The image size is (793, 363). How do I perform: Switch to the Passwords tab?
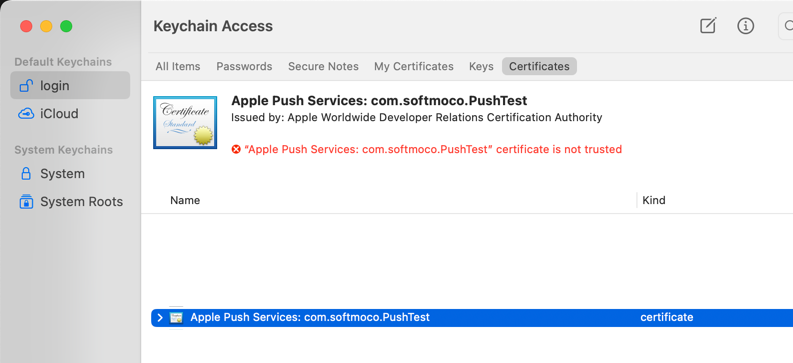[244, 66]
